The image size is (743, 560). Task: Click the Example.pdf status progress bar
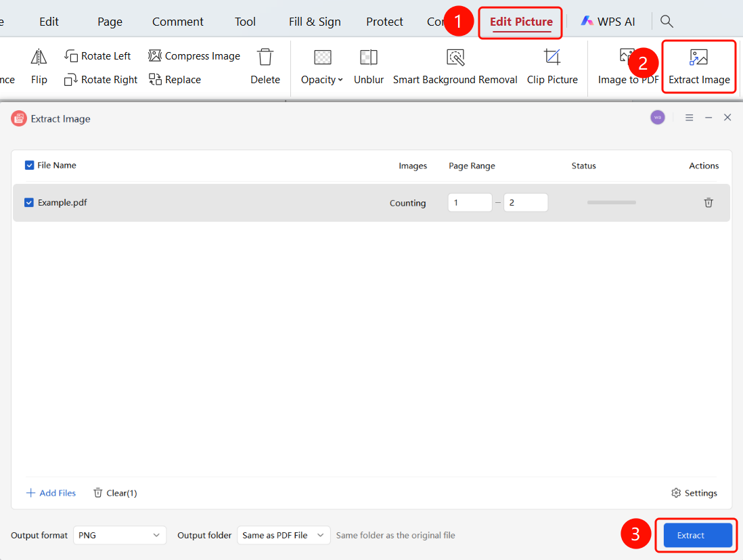pos(611,203)
